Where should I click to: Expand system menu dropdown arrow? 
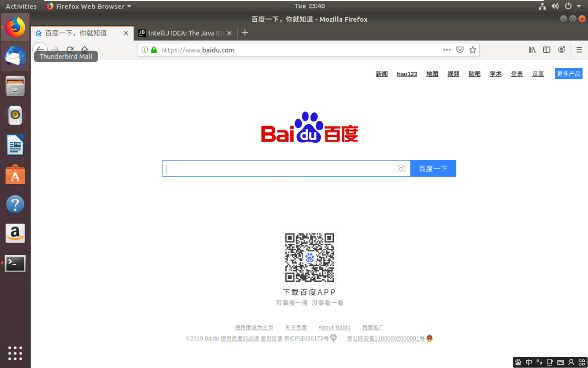coord(579,6)
